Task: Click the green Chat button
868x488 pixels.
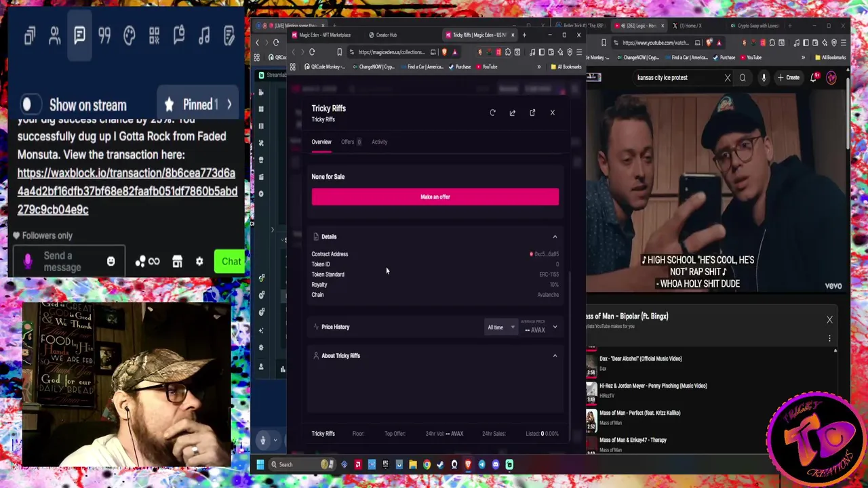Action: click(x=230, y=262)
